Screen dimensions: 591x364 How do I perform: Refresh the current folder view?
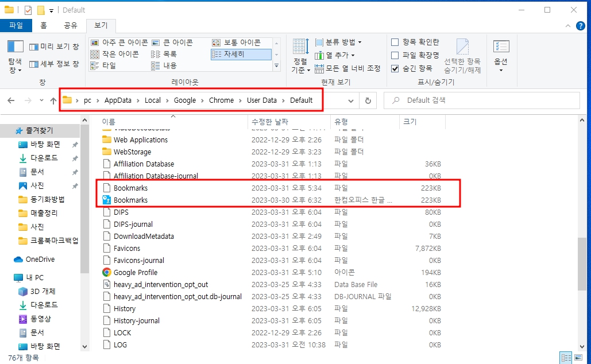click(x=368, y=100)
